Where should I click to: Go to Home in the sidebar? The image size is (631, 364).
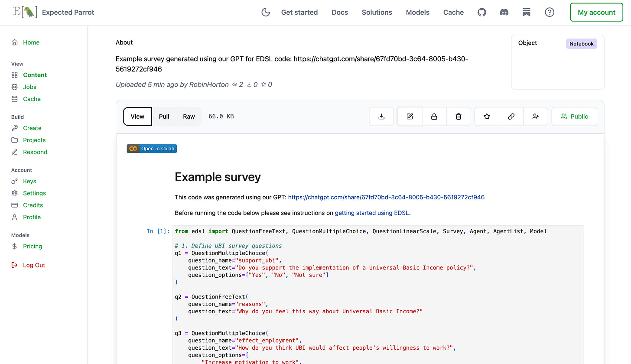click(x=31, y=42)
